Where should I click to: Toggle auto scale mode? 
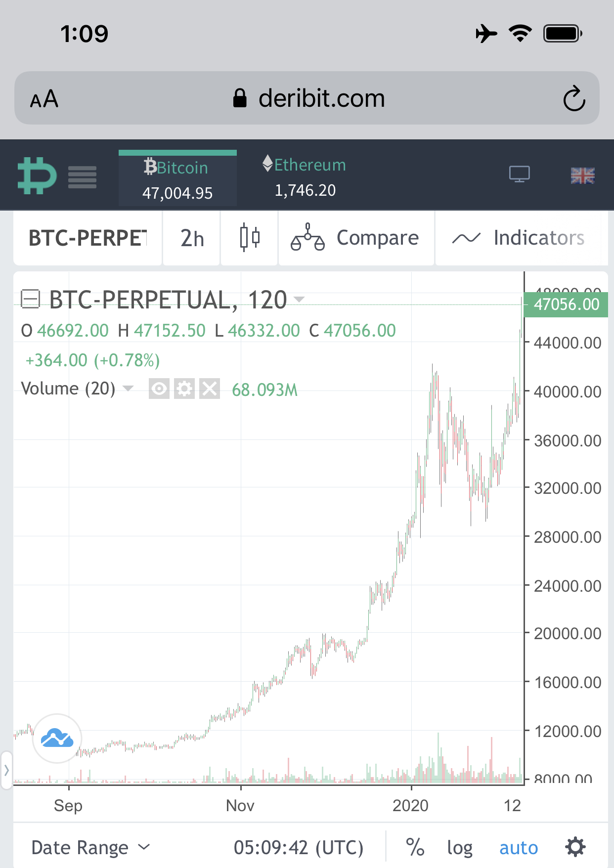(x=518, y=847)
